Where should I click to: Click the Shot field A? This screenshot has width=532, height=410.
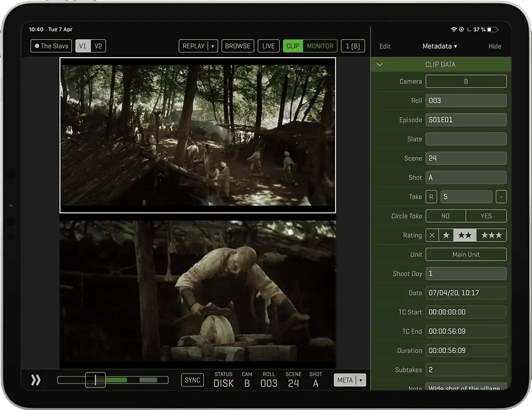(x=466, y=177)
